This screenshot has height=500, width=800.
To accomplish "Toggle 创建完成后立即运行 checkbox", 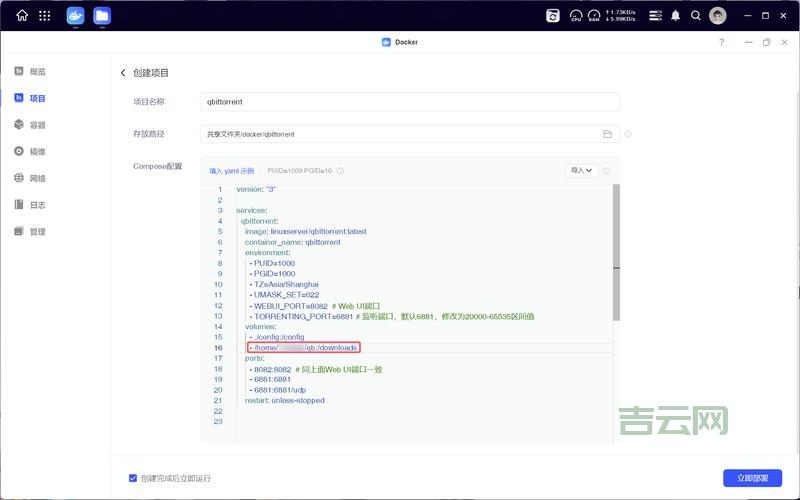I will (133, 478).
